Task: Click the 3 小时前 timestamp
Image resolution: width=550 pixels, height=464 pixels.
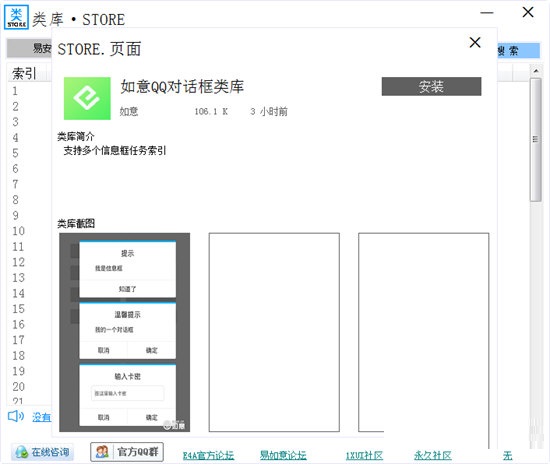Action: click(269, 112)
